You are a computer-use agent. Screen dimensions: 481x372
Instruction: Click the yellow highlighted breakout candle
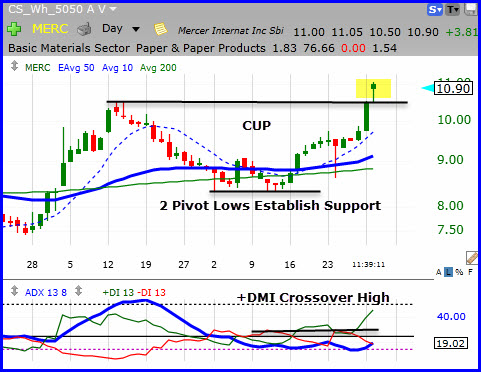click(373, 89)
